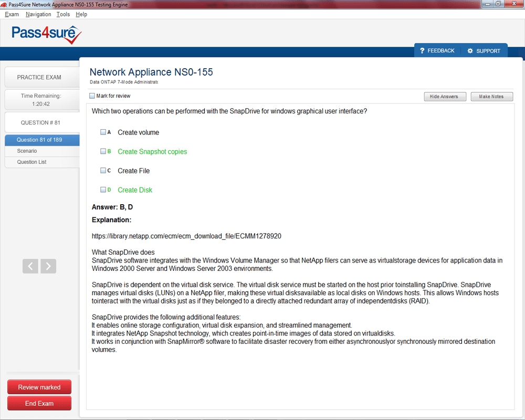
Task: Open the Exam menu
Action: click(x=12, y=15)
